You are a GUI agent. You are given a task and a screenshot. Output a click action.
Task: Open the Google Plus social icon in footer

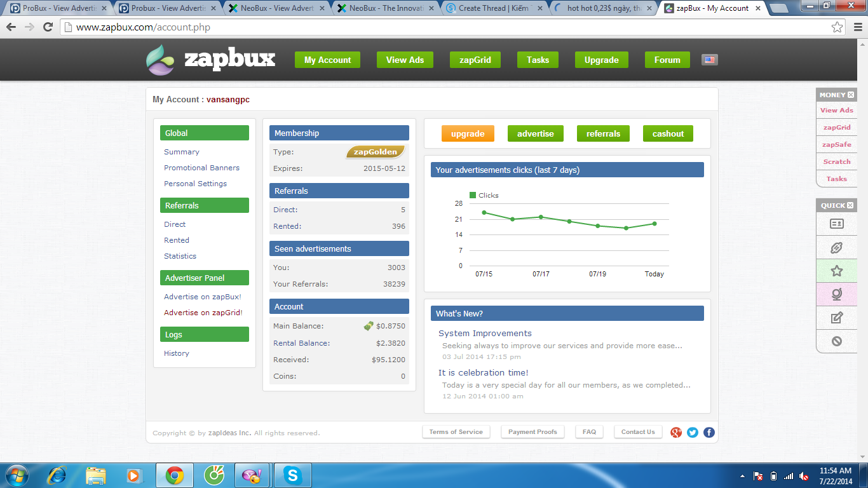click(x=676, y=432)
